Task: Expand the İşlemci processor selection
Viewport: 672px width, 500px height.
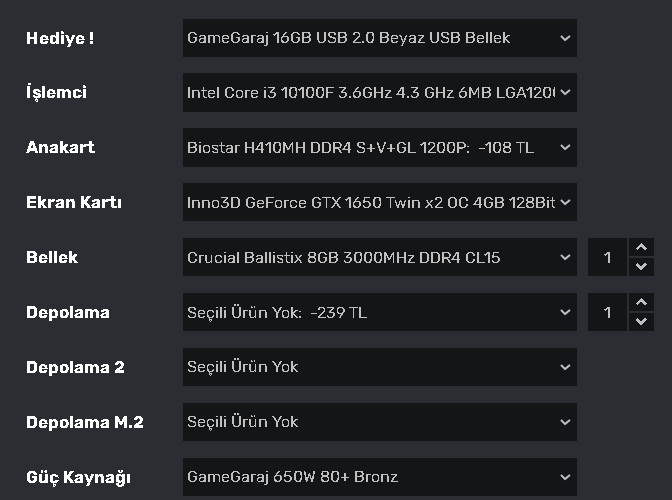Action: pos(370,93)
